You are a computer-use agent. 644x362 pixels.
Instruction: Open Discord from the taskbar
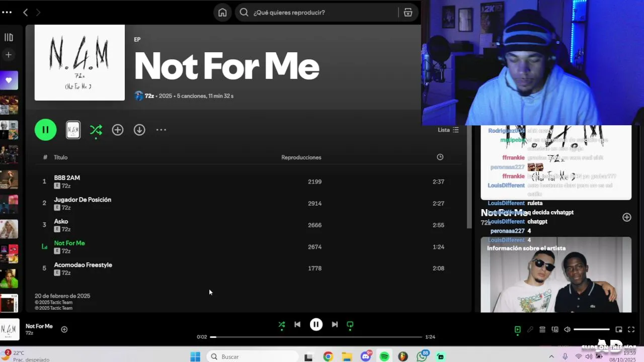pos(366,356)
